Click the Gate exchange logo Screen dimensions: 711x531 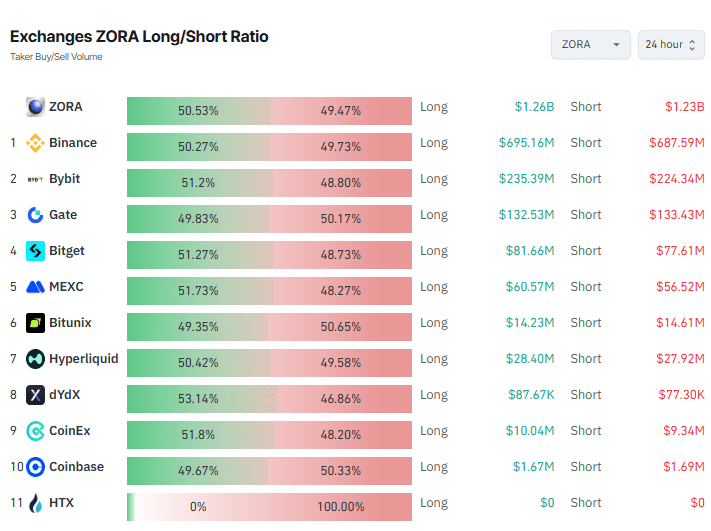pyautogui.click(x=35, y=215)
